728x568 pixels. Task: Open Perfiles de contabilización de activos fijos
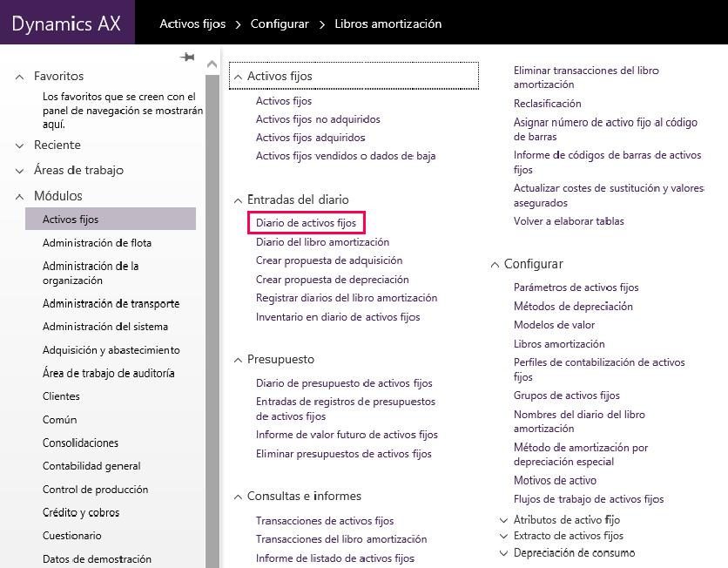pos(599,369)
